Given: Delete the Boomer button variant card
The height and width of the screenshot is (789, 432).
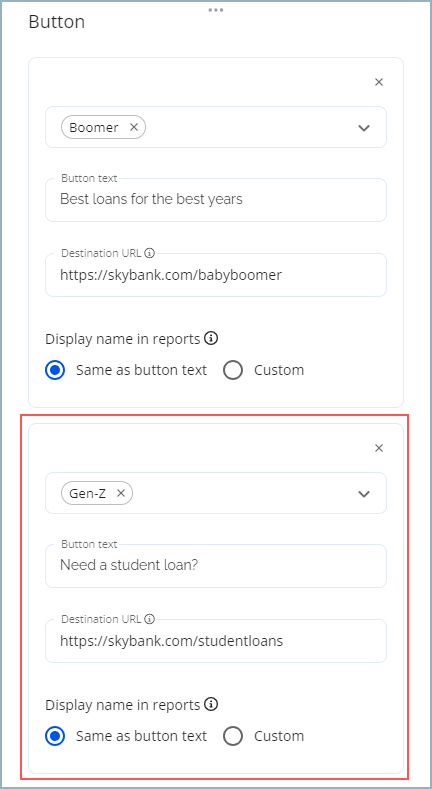Looking at the screenshot, I should pos(379,82).
